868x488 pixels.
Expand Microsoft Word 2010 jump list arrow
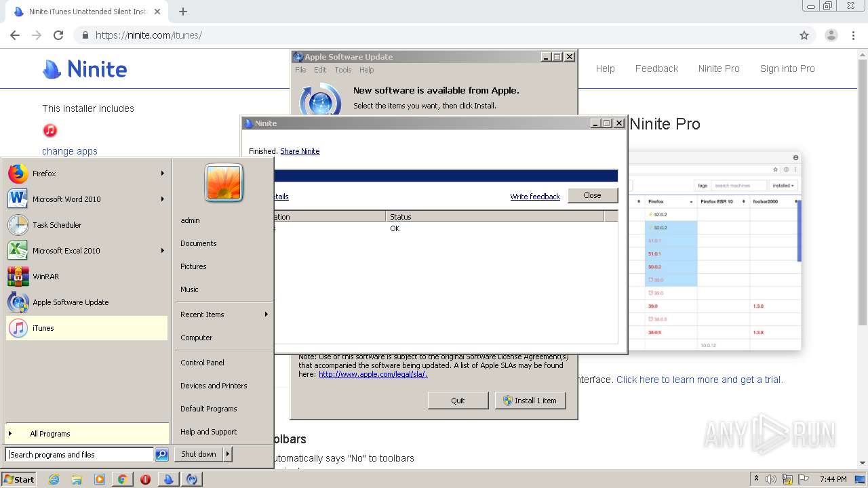[163, 199]
